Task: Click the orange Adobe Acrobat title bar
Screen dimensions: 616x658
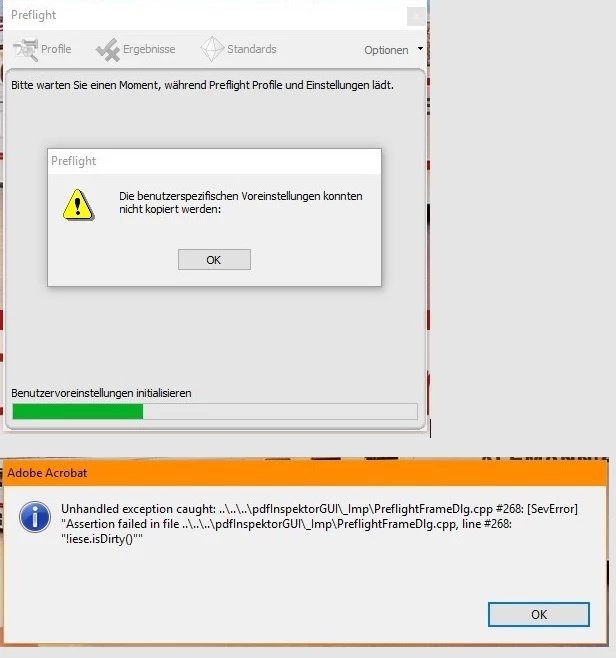Action: tap(305, 473)
